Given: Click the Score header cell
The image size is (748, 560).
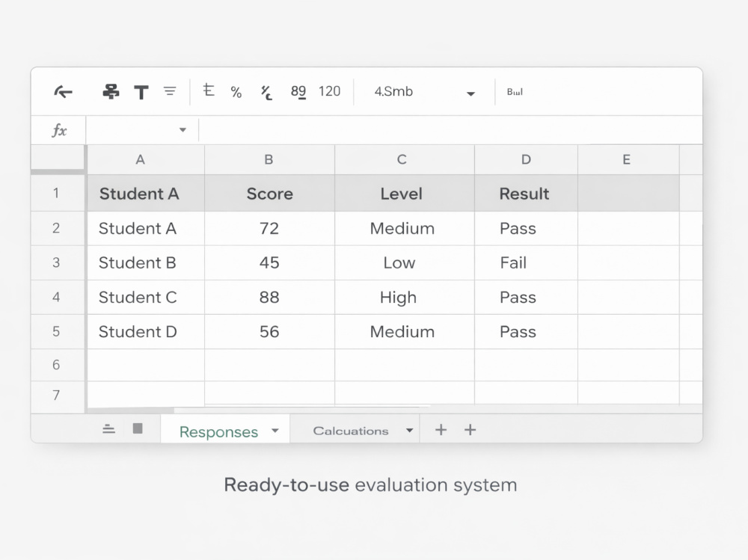Looking at the screenshot, I should pos(269,194).
